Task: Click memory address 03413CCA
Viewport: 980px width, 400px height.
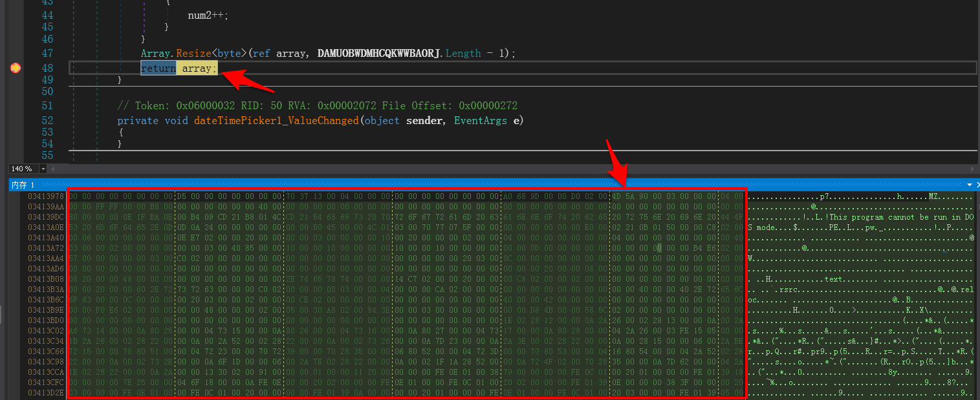Action: [x=46, y=372]
